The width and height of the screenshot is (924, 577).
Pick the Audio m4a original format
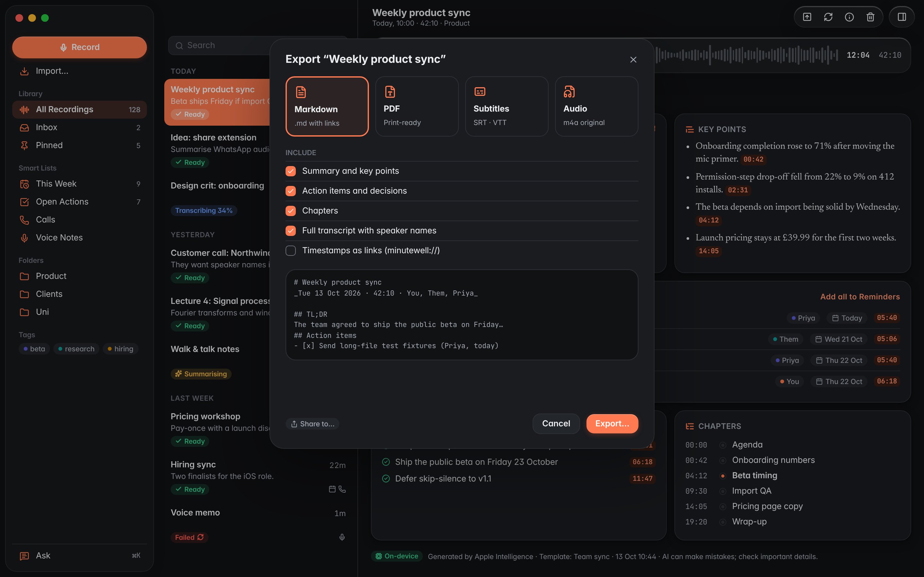click(x=596, y=106)
